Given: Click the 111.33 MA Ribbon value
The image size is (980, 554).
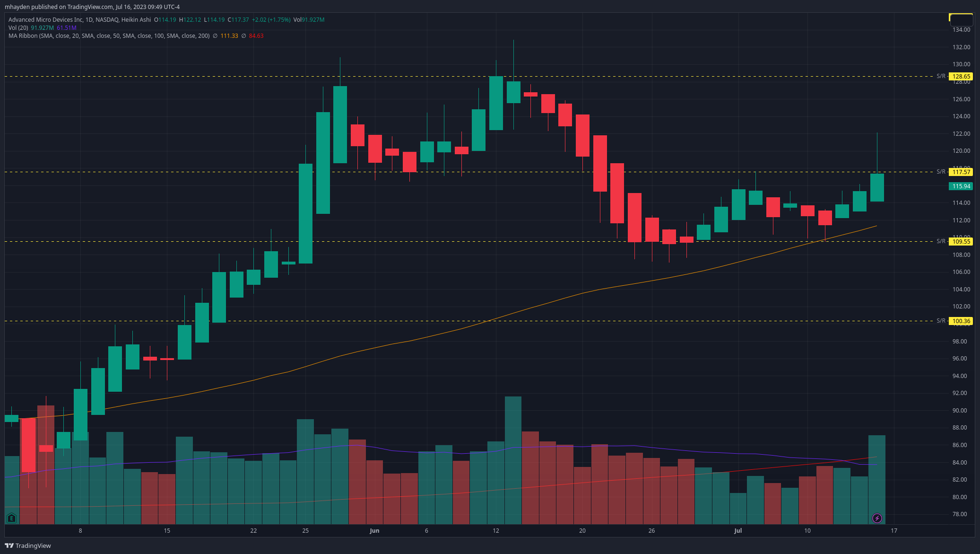Looking at the screenshot, I should coord(229,36).
